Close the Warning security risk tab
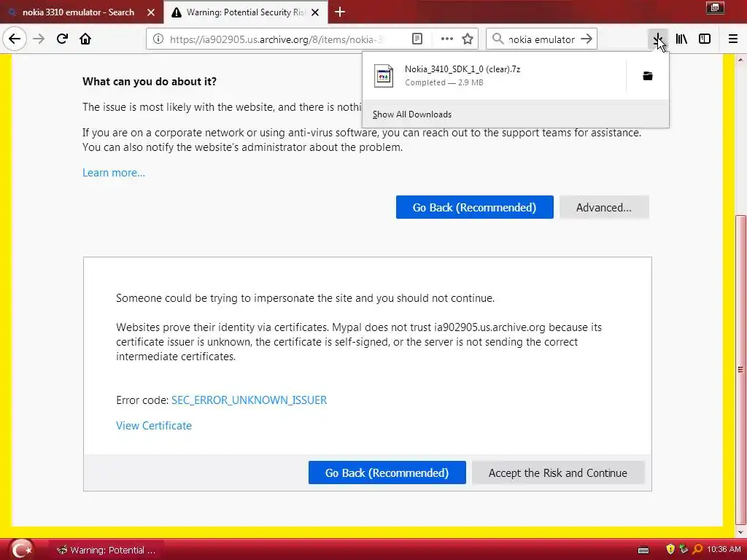 (315, 12)
